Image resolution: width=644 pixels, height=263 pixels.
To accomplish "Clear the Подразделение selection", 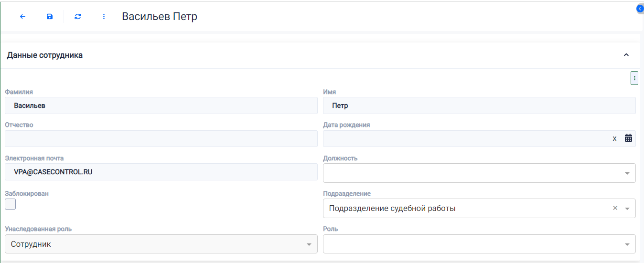I will coord(615,208).
